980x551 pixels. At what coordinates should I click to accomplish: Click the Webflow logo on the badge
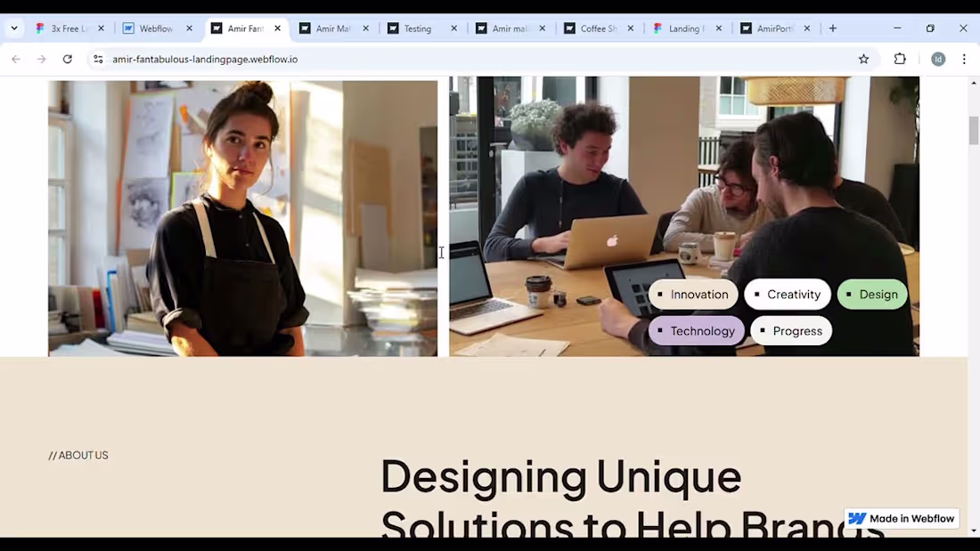856,518
